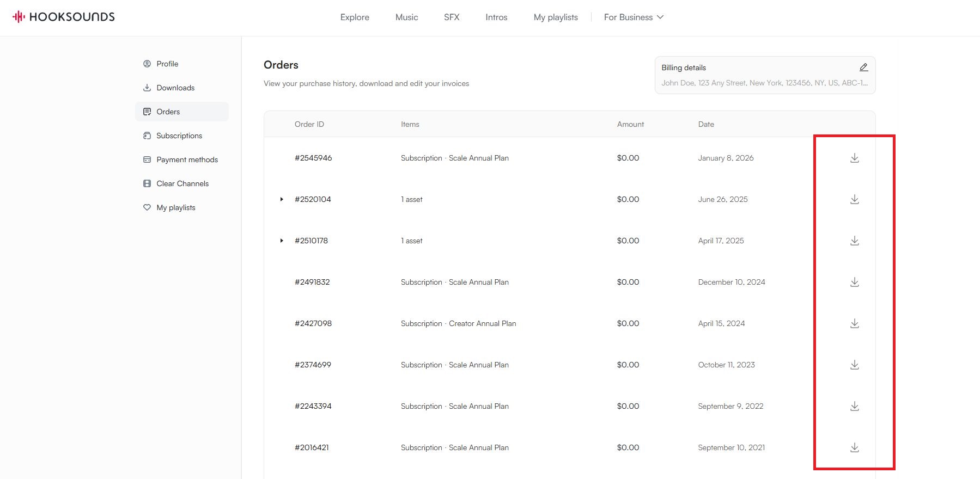Download invoice for order #2016421

(854, 448)
